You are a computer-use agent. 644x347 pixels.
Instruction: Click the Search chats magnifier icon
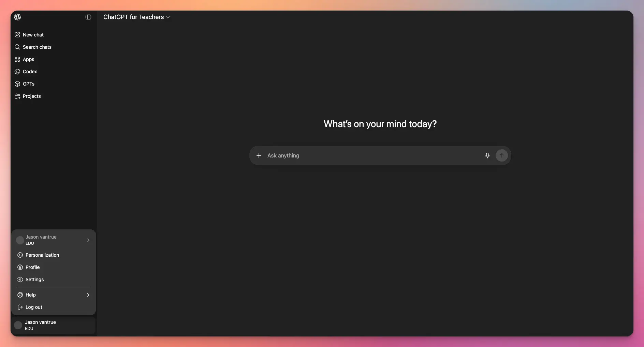coord(17,47)
